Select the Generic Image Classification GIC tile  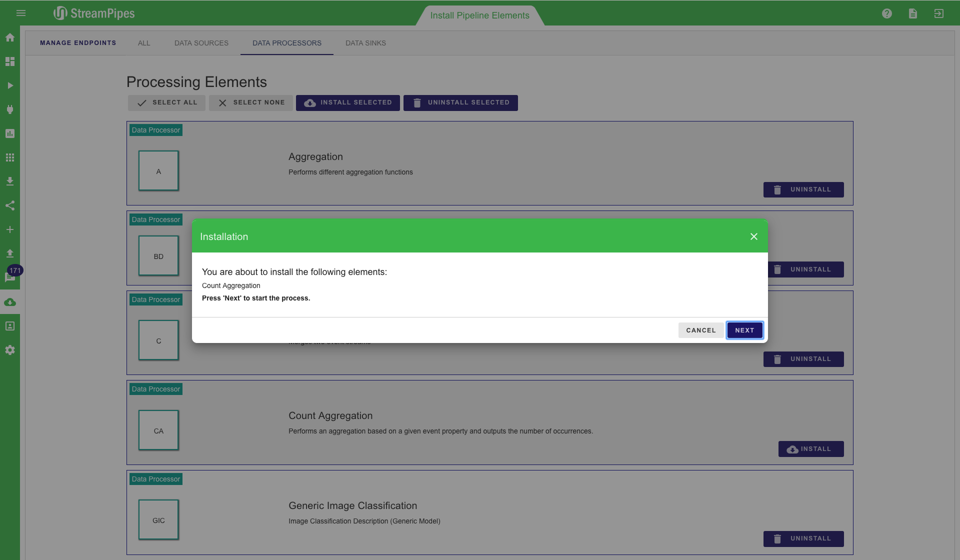158,520
